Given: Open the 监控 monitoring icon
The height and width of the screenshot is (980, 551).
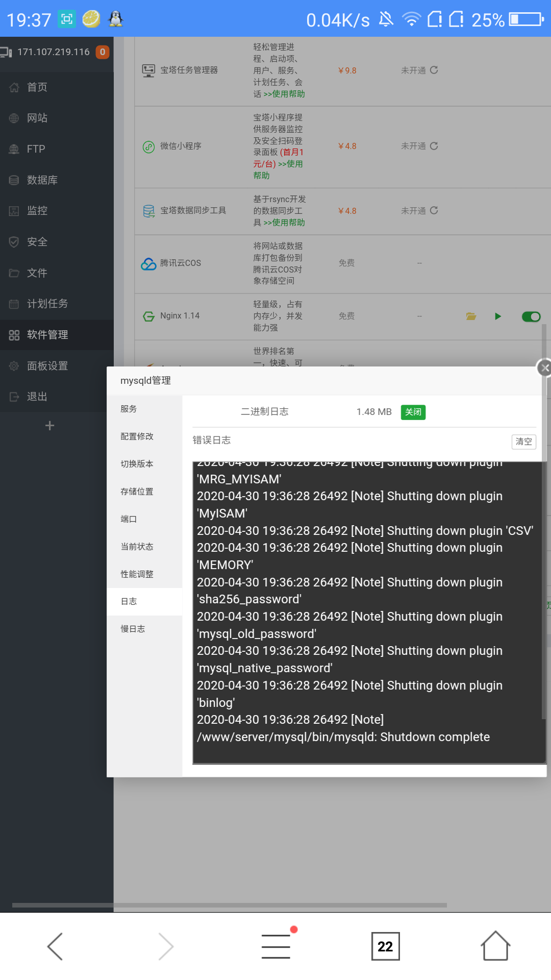Looking at the screenshot, I should point(14,211).
